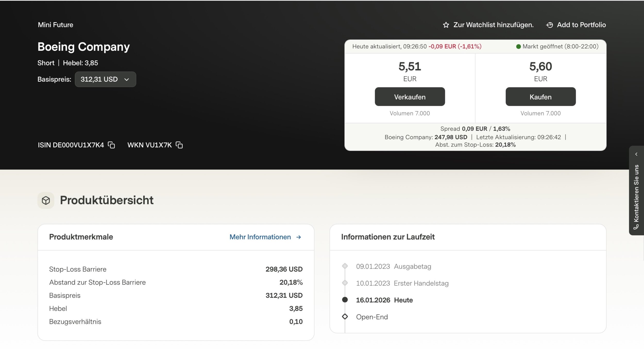Click Zur Watchlist hinzufügen link
The image size is (644, 349).
click(x=493, y=25)
